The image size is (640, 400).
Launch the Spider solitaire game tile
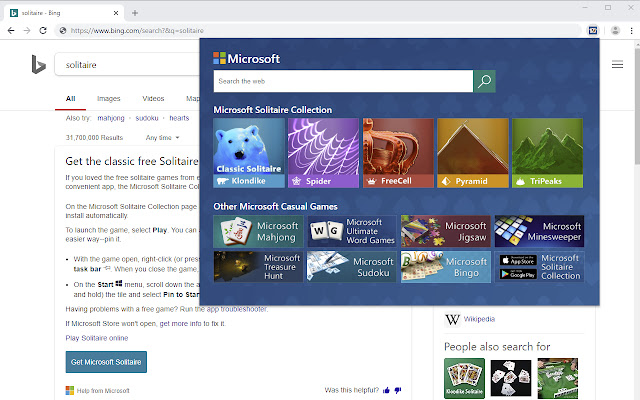(x=323, y=153)
